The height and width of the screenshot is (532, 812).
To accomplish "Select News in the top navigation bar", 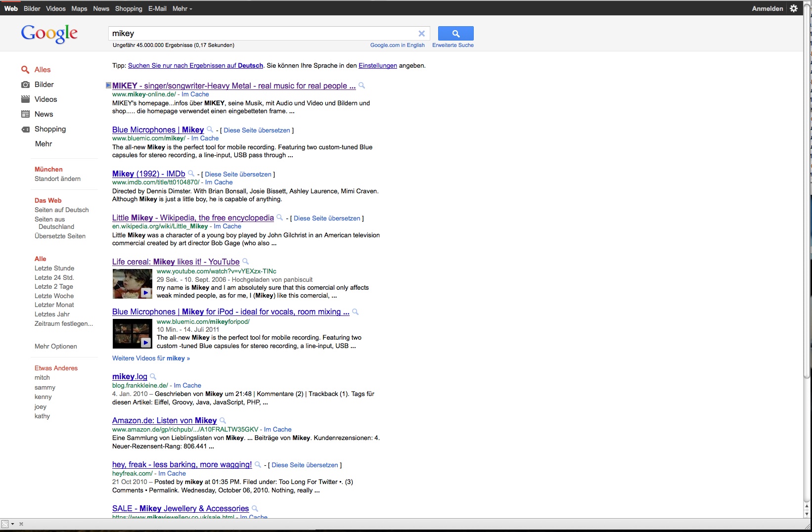I will [x=101, y=8].
